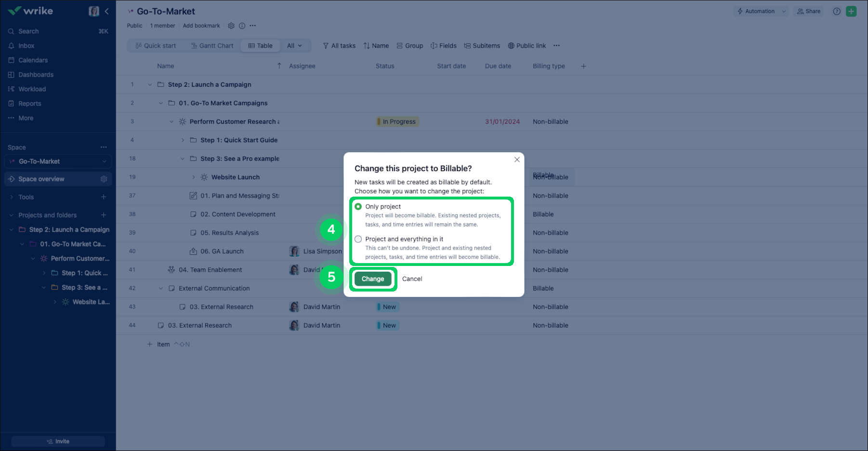
Task: Open the All views dropdown
Action: [x=294, y=46]
